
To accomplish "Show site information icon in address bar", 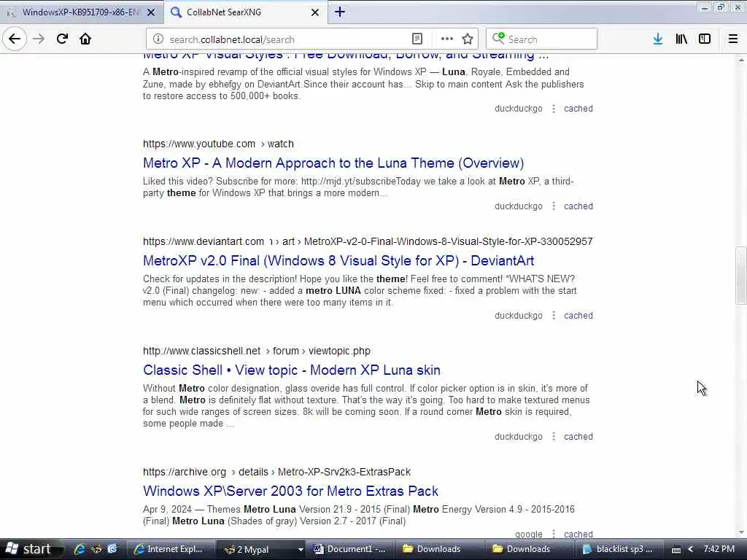I will (158, 39).
